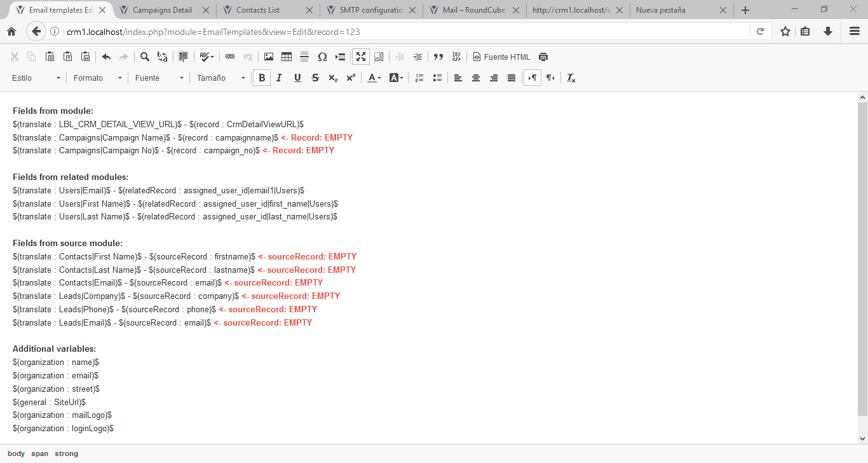This screenshot has width=868, height=463.
Task: Open the background color picker
Action: tap(397, 78)
